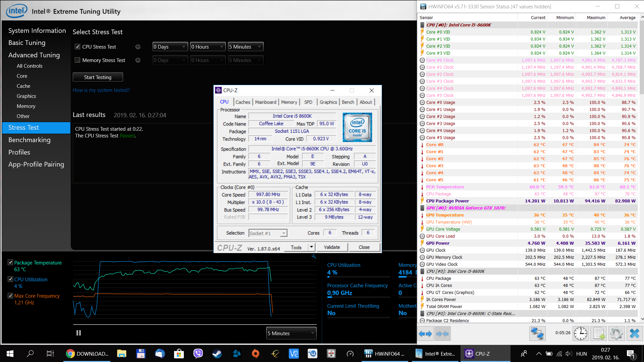Pause the XTU monitoring graph
The height and width of the screenshot is (362, 644).
click(78, 333)
